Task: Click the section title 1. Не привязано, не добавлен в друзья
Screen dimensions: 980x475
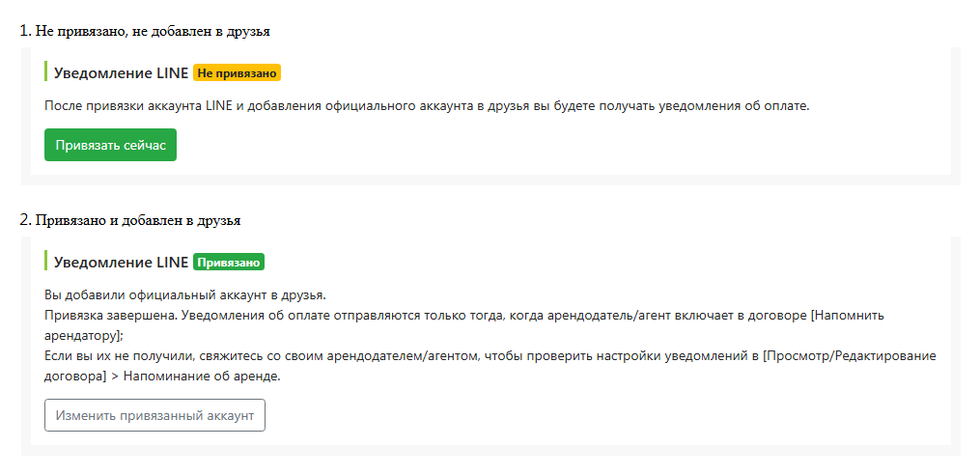Action: (x=145, y=31)
